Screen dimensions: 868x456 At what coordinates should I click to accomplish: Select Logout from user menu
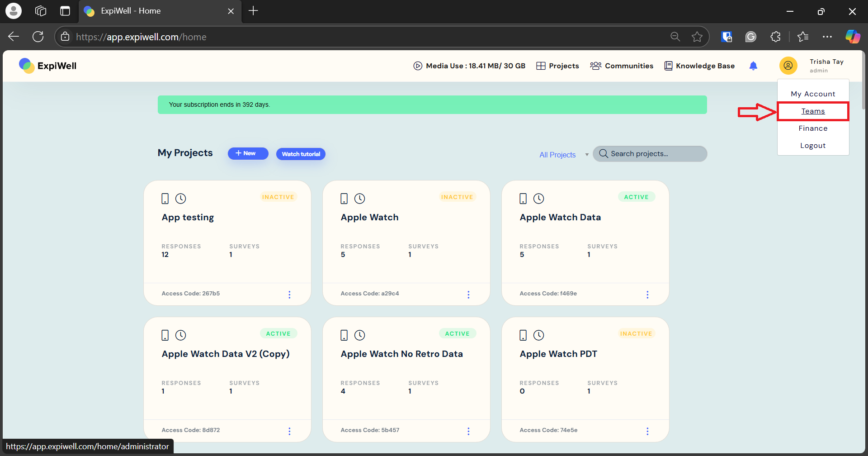[813, 146]
